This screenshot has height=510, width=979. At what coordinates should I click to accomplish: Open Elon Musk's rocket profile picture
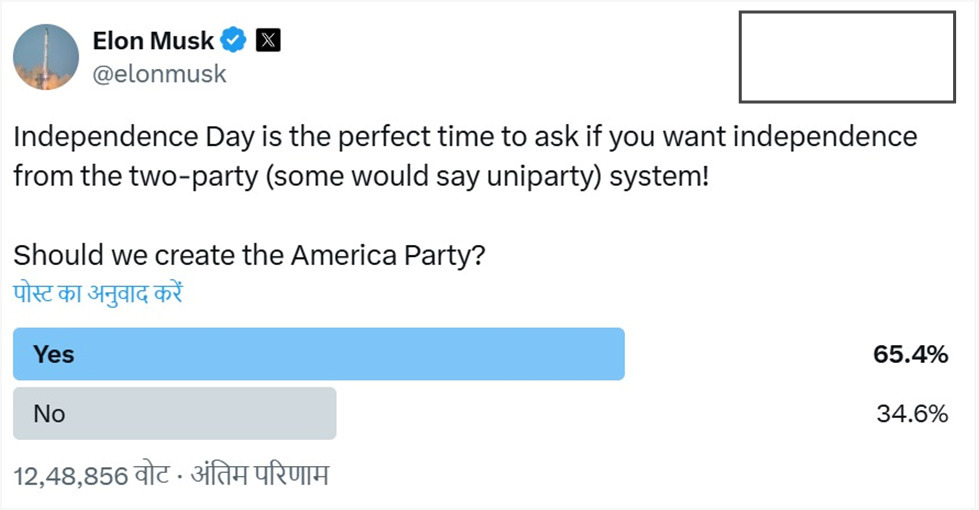pos(46,57)
